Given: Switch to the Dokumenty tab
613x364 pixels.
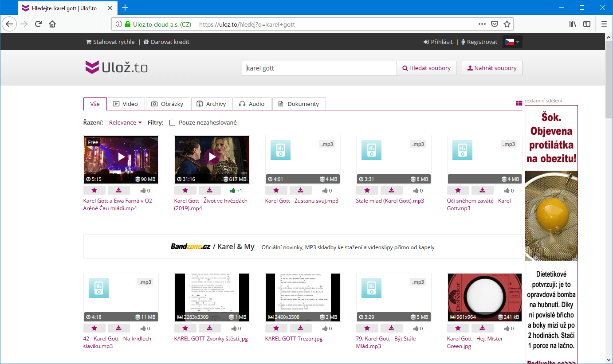Looking at the screenshot, I should (299, 104).
